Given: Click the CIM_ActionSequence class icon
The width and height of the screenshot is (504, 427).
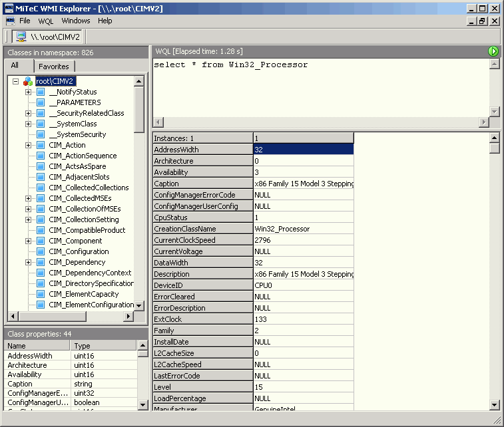Looking at the screenshot, I should tap(41, 156).
